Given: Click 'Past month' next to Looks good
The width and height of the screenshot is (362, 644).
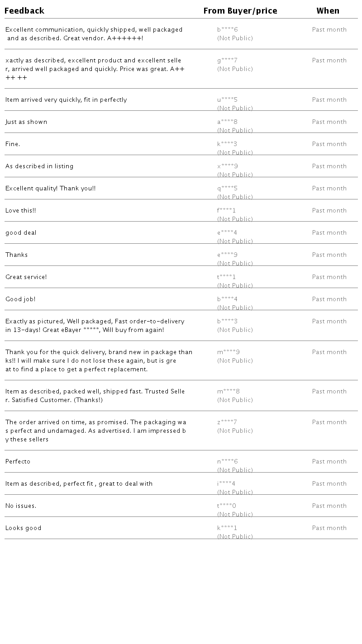Looking at the screenshot, I should coord(329,528).
